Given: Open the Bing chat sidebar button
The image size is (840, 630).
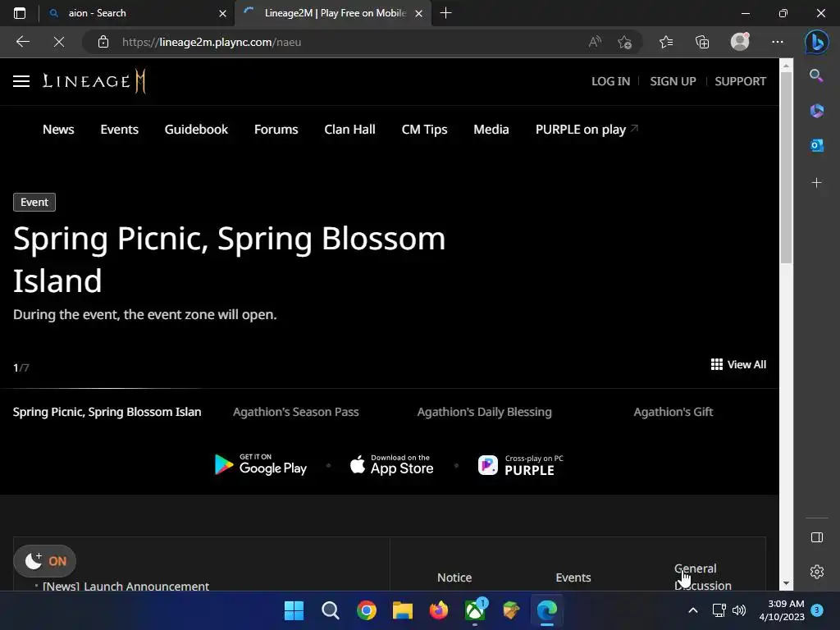Looking at the screenshot, I should click(x=816, y=42).
